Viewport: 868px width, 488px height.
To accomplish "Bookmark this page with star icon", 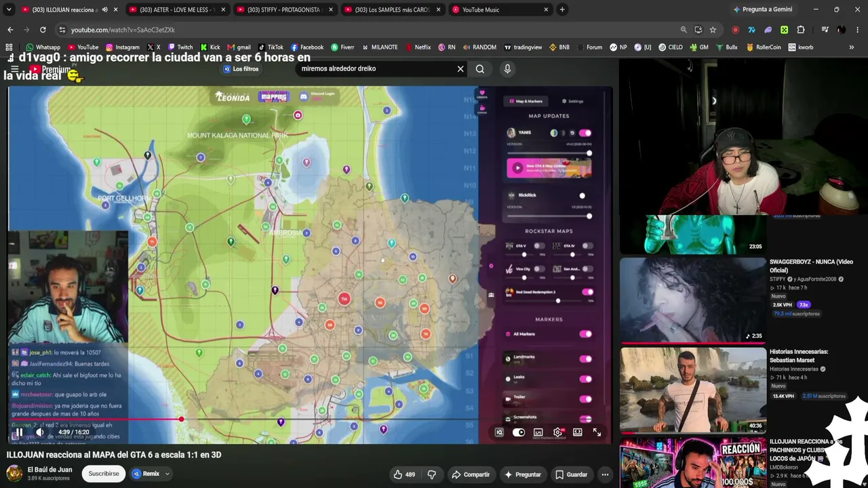I will click(x=713, y=30).
